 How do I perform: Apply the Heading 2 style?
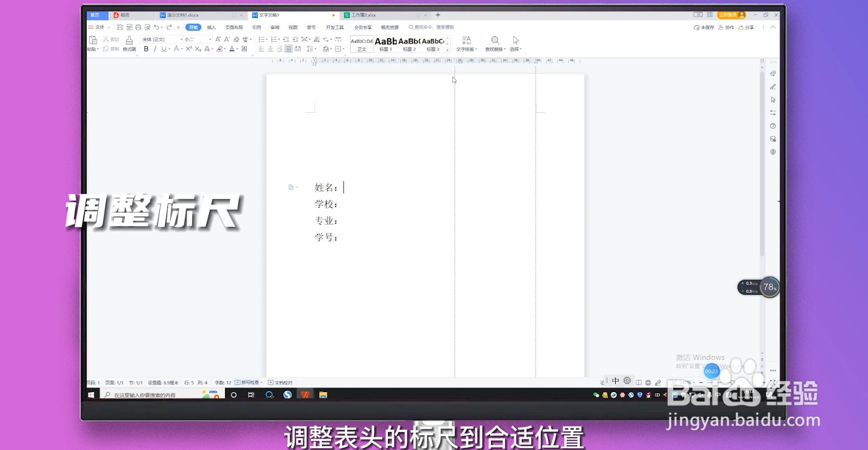point(409,44)
